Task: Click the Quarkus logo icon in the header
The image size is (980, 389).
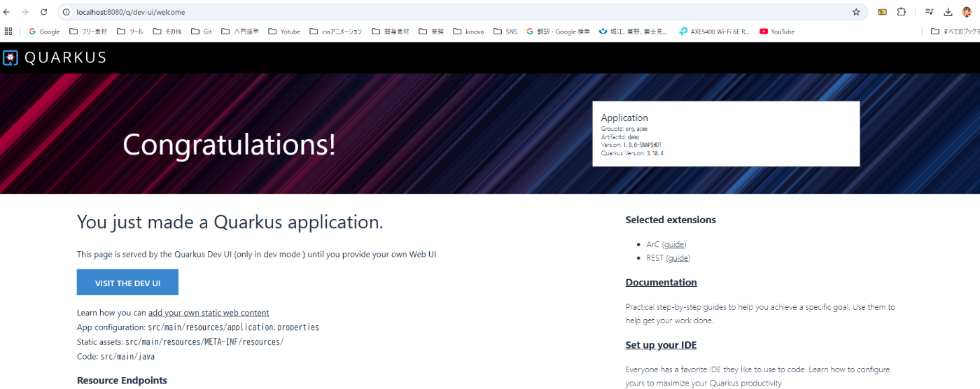Action: click(x=10, y=57)
